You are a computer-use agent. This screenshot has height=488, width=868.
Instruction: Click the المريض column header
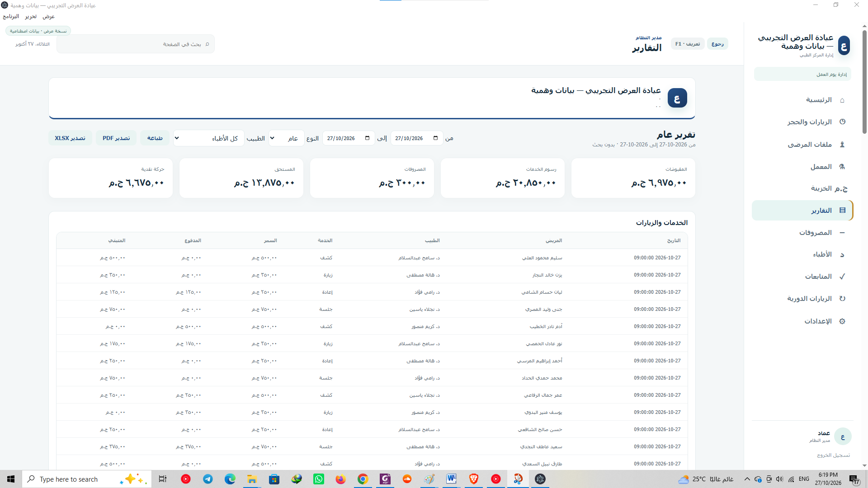click(x=553, y=241)
